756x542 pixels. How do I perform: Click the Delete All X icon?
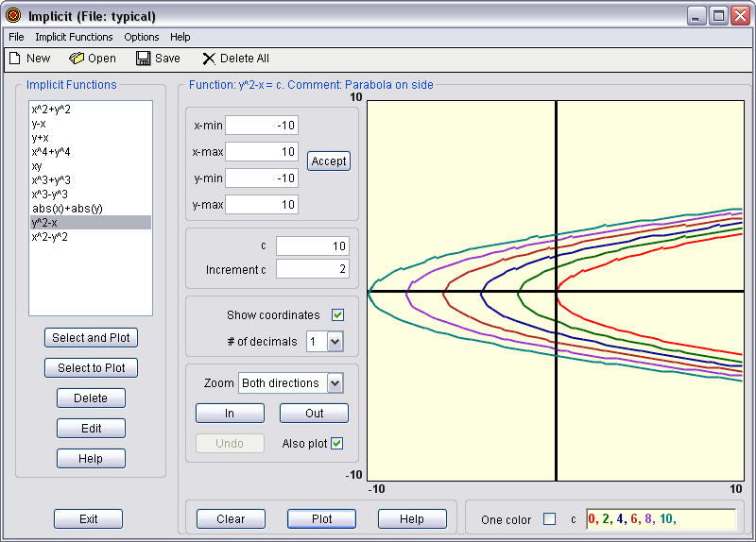click(x=209, y=59)
